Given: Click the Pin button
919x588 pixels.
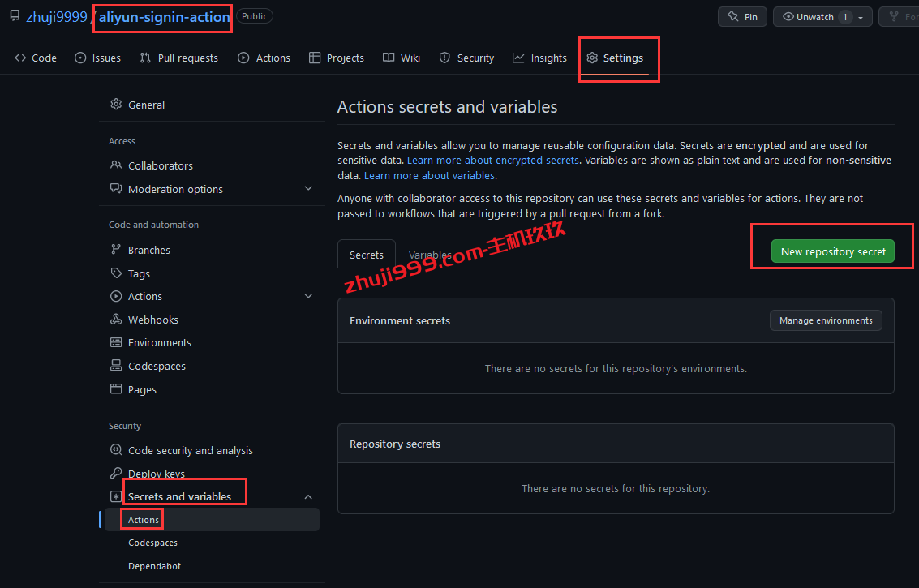Looking at the screenshot, I should [x=742, y=16].
